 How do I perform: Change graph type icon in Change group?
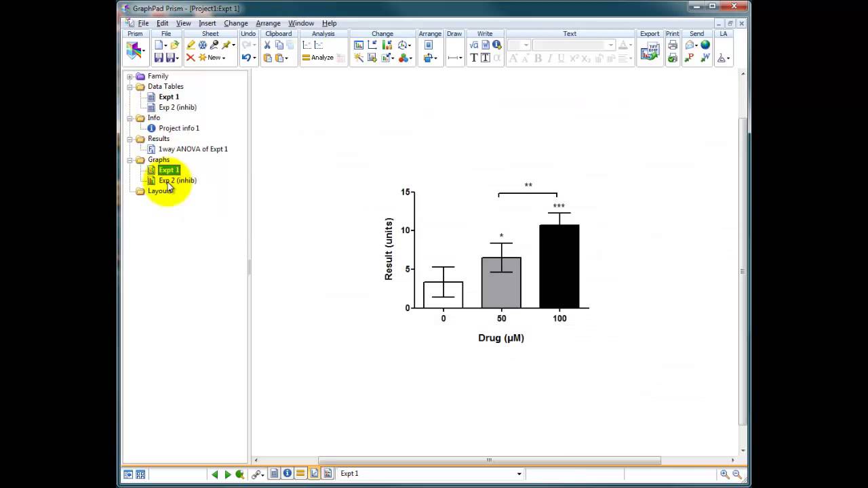pos(359,45)
